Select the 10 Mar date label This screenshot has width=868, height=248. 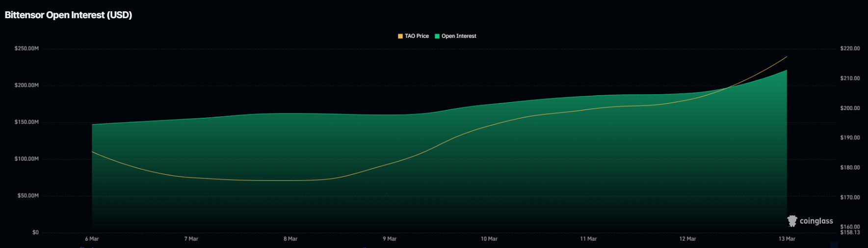(x=489, y=239)
